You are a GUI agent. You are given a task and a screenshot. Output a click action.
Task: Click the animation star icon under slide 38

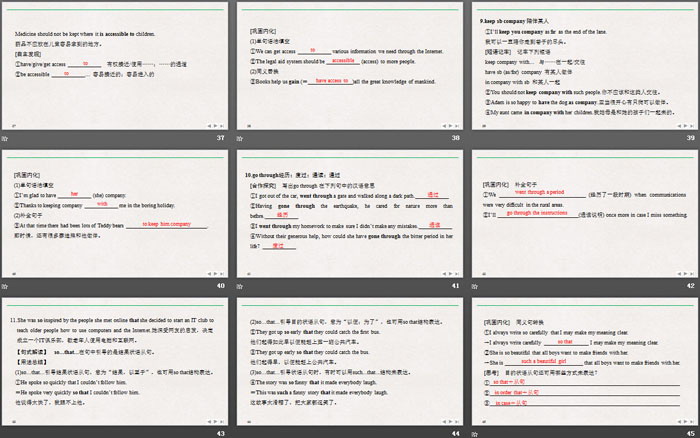[239, 139]
